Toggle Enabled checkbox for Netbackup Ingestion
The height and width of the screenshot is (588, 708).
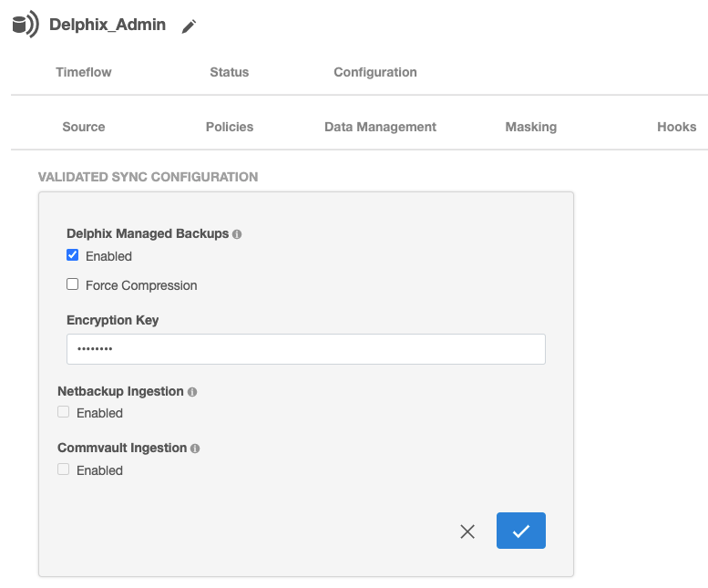(64, 412)
